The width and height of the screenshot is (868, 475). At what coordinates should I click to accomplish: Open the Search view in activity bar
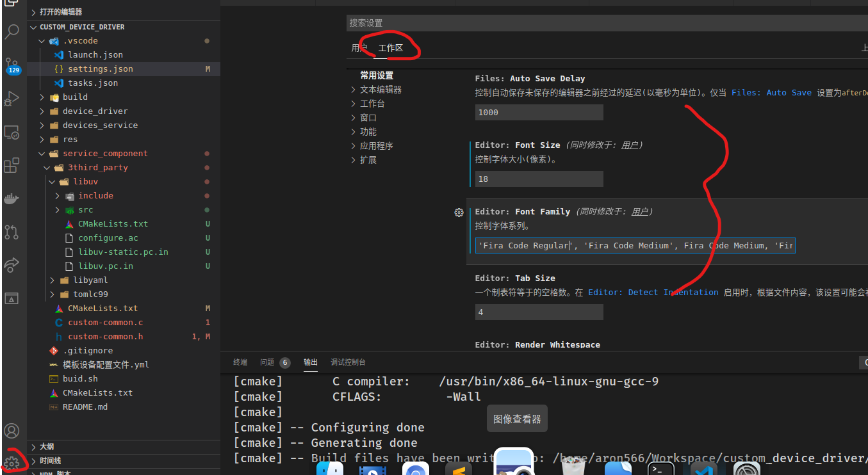pyautogui.click(x=13, y=32)
